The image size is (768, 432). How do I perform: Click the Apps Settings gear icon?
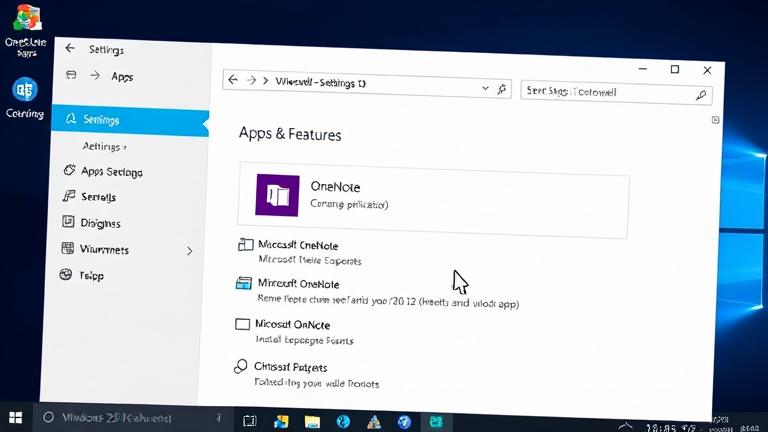tap(69, 170)
